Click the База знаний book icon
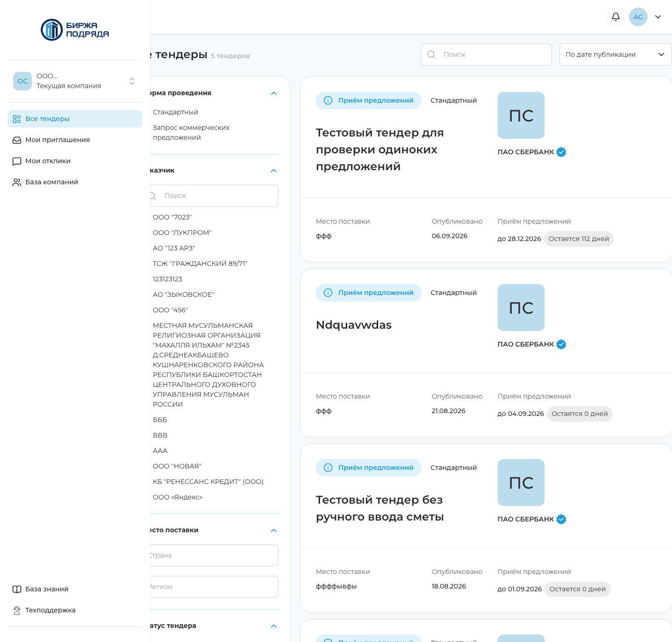672x642 pixels. pyautogui.click(x=17, y=589)
